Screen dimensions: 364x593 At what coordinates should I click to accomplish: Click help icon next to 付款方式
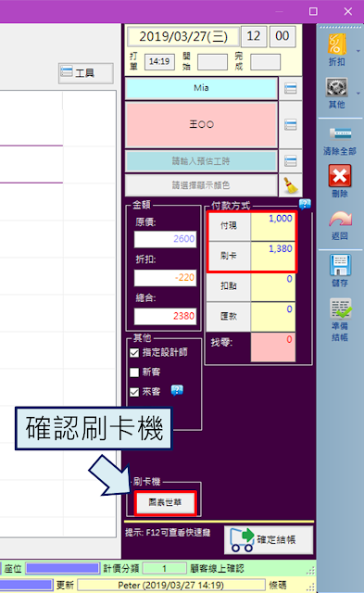[305, 204]
